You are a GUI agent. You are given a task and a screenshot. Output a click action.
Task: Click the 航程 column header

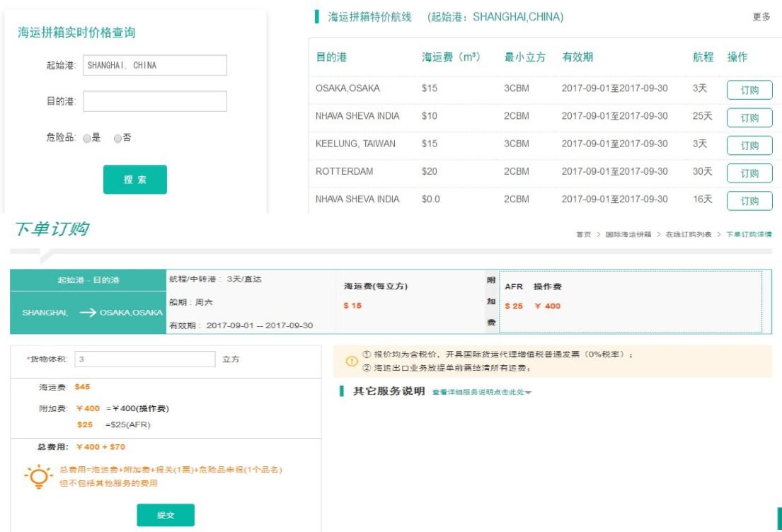(x=703, y=57)
